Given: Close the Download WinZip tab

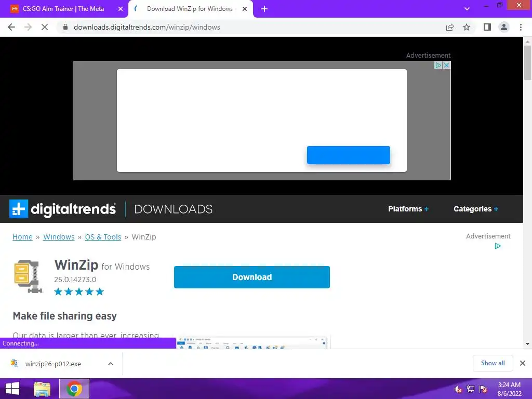Looking at the screenshot, I should 244,9.
